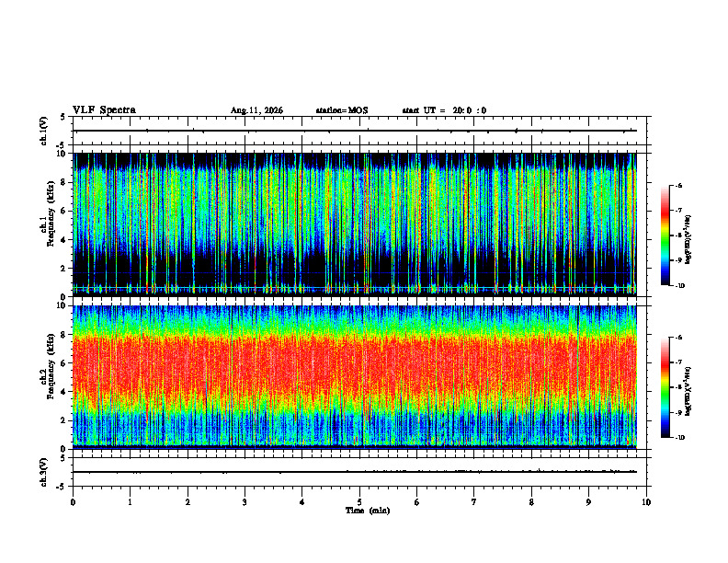
Task: Click the time-axis tick label "4"
Action: (x=302, y=502)
